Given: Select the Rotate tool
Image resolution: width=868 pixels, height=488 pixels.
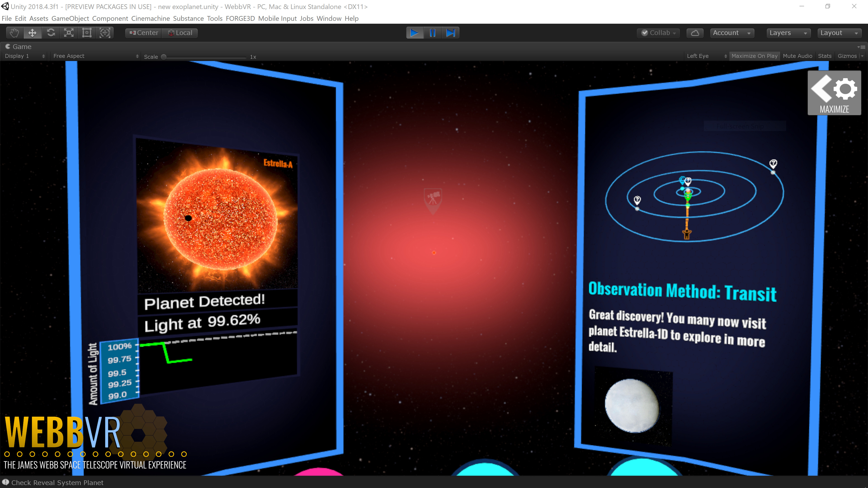Looking at the screenshot, I should click(x=51, y=33).
